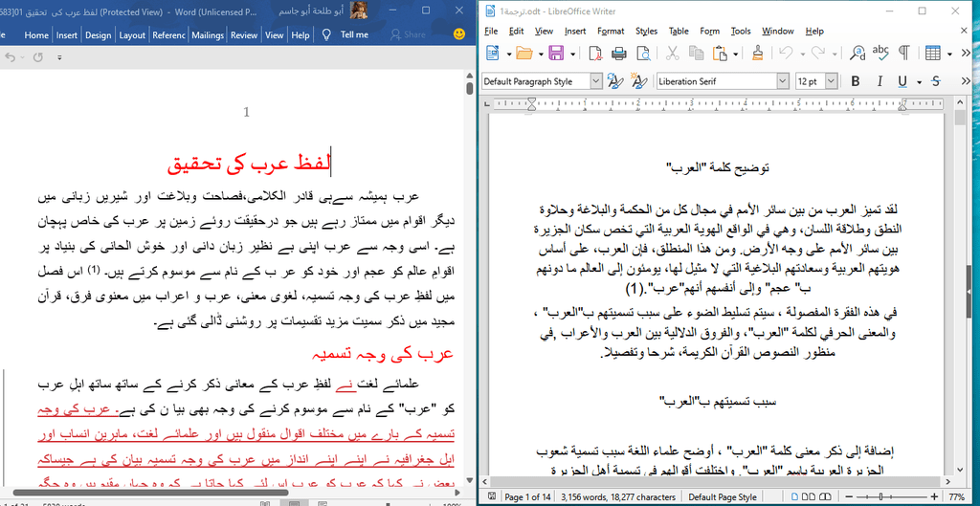Open the Save dropdown arrow in Writer
This screenshot has width=980, height=506.
[x=571, y=55]
